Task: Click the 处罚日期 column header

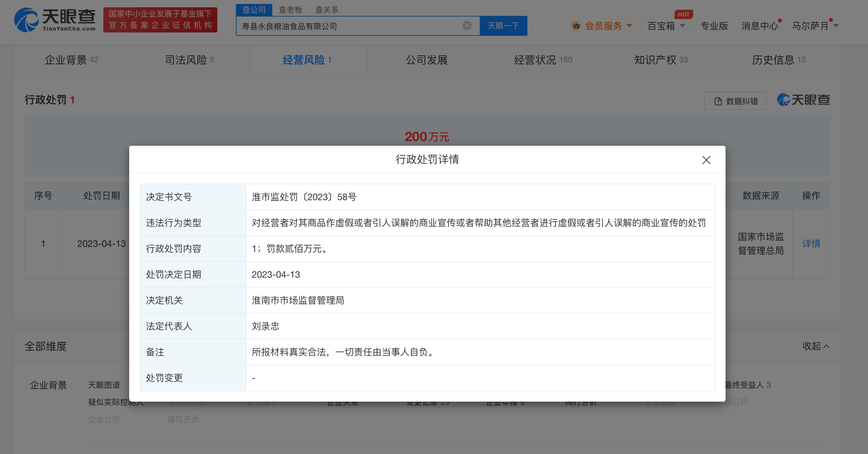Action: pyautogui.click(x=101, y=196)
